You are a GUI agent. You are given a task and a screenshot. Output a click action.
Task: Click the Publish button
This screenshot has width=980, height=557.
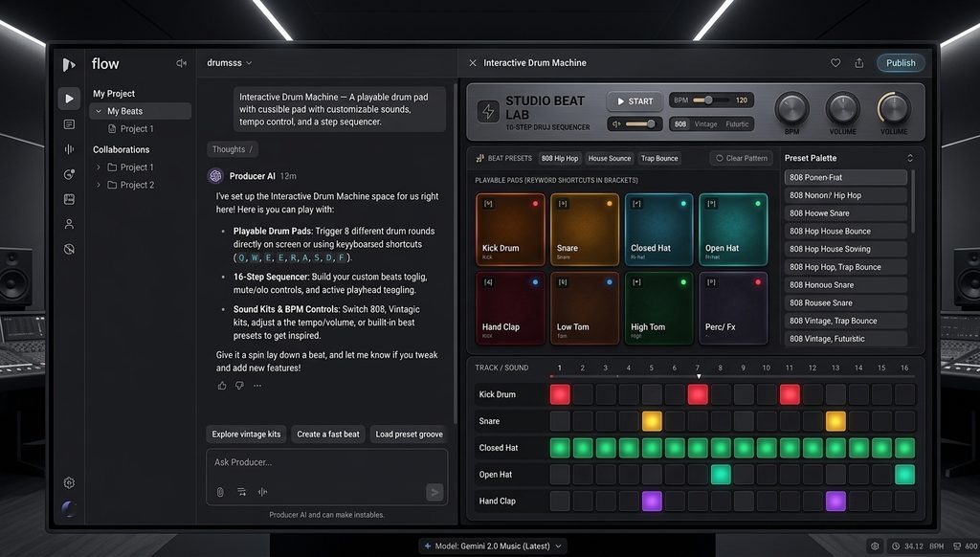(900, 63)
